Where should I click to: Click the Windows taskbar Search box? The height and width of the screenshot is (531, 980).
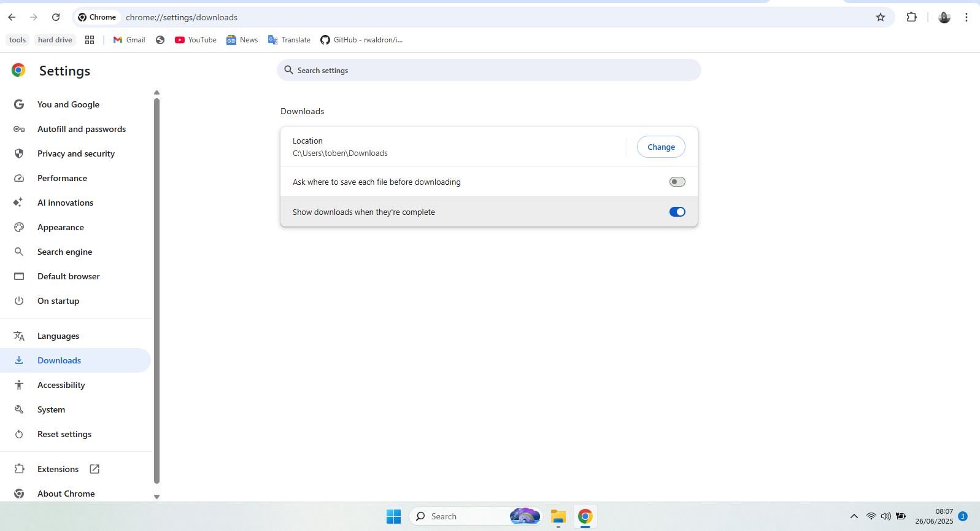475,516
